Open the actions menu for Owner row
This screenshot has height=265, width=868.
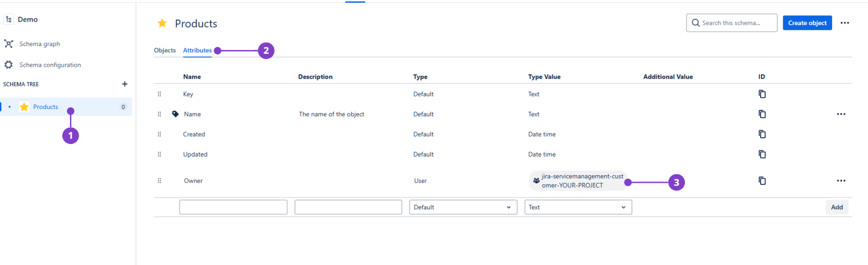coord(841,181)
